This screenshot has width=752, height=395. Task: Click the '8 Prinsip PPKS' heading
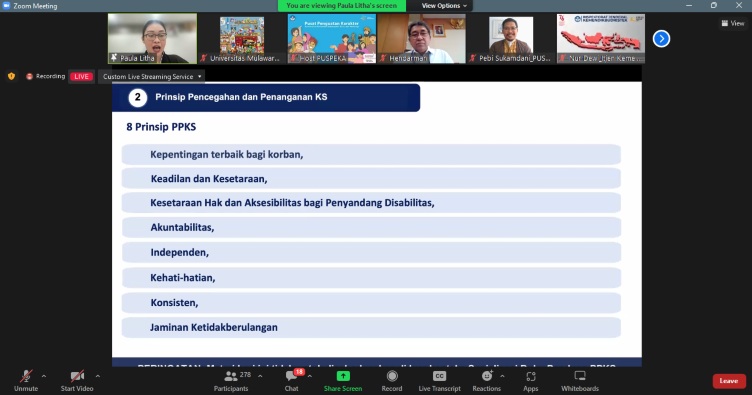[x=161, y=127]
